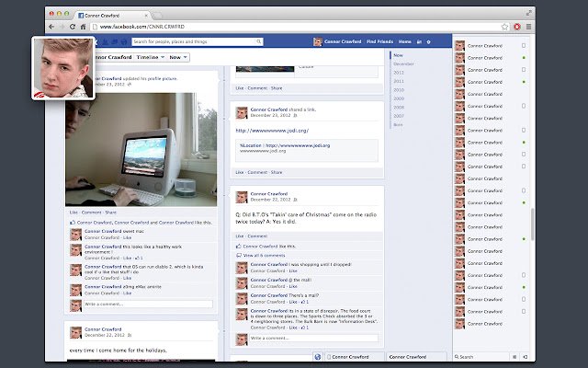
Task: Open the bottom chat tab showing a mobile icon
Action: (x=355, y=357)
